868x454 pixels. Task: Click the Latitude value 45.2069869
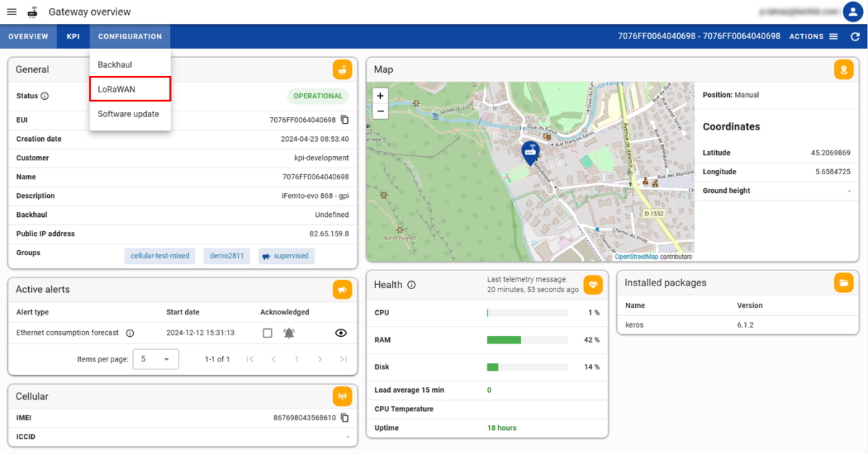coord(830,153)
